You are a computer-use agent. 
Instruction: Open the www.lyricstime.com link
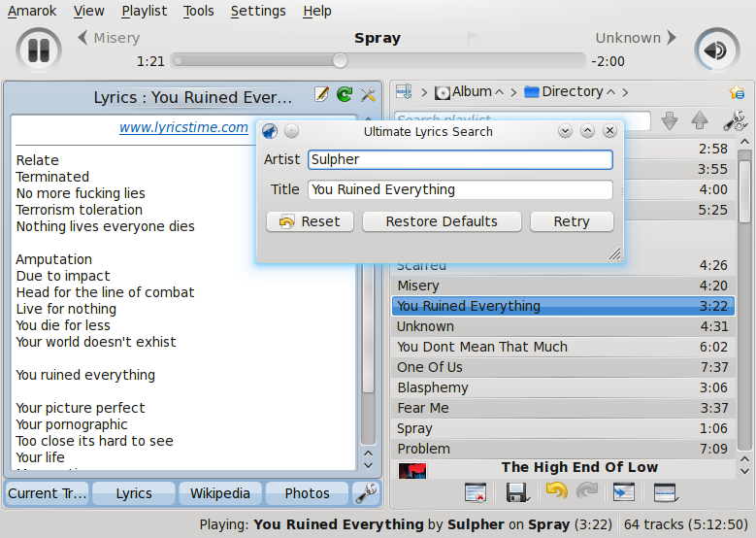(x=183, y=127)
